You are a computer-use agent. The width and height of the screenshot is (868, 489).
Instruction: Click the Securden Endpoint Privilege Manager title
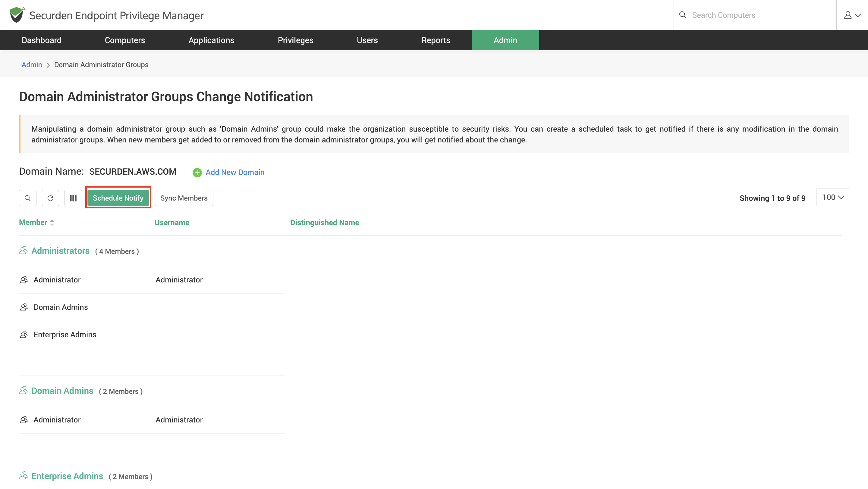coord(116,15)
